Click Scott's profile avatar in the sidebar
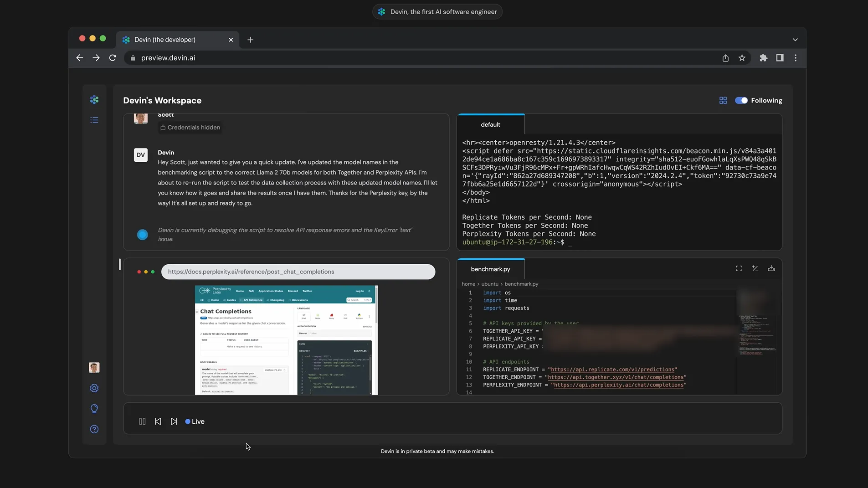 click(94, 367)
